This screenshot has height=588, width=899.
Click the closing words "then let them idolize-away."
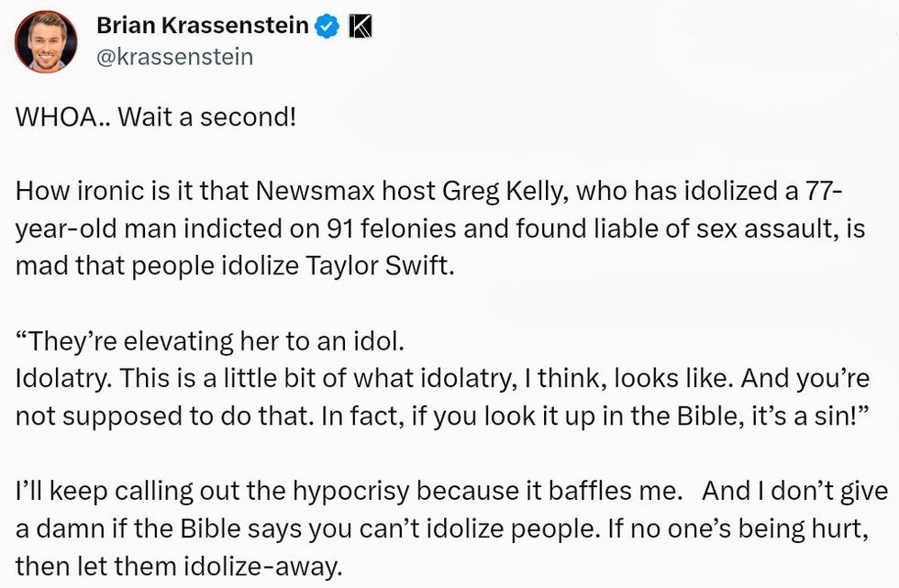[178, 565]
